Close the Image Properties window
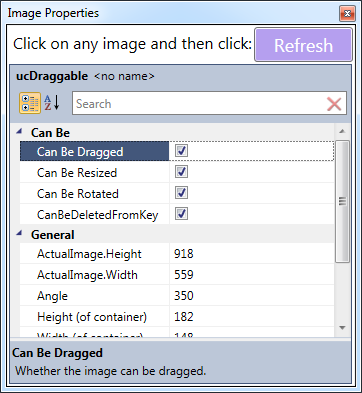 (347, 14)
